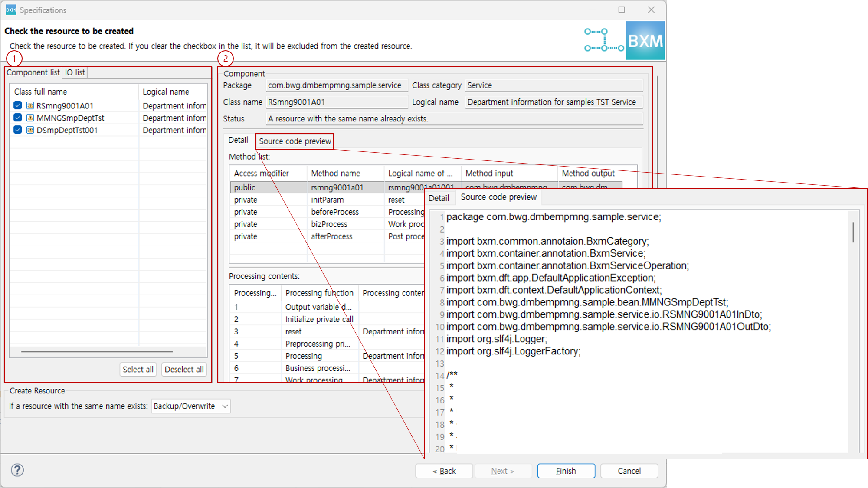Click the workflow diagram icon beside the BXM logo
The image size is (868, 488).
(x=603, y=39)
